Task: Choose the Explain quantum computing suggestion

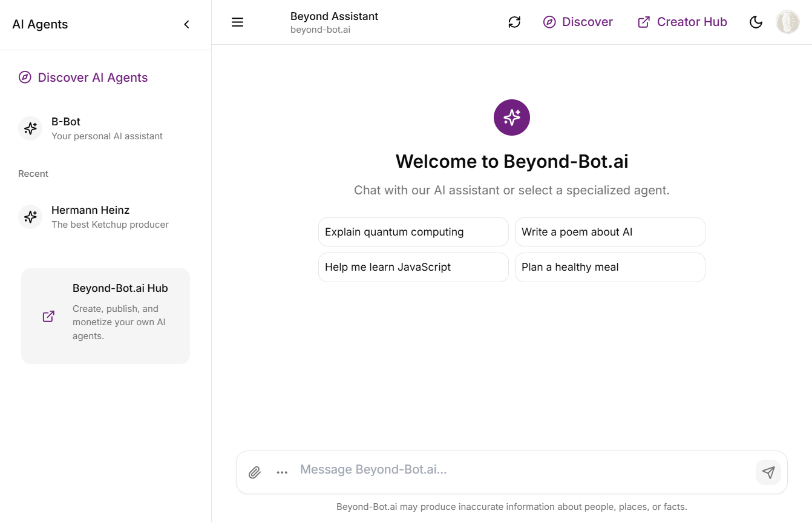Action: (413, 232)
